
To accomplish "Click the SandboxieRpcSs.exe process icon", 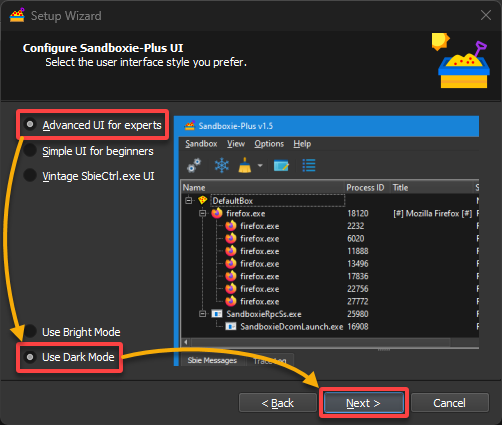I will click(x=217, y=314).
